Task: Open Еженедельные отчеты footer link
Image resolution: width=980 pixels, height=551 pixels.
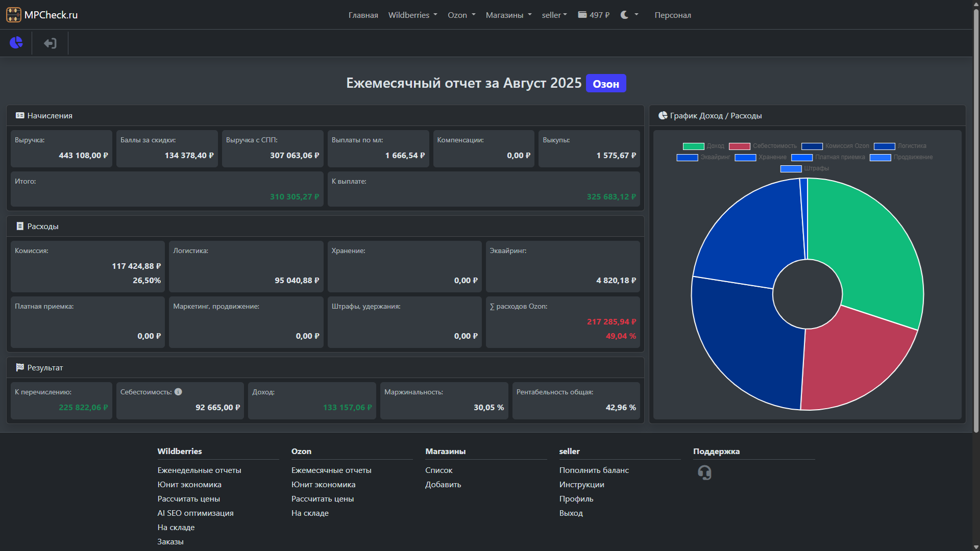Action: 199,470
